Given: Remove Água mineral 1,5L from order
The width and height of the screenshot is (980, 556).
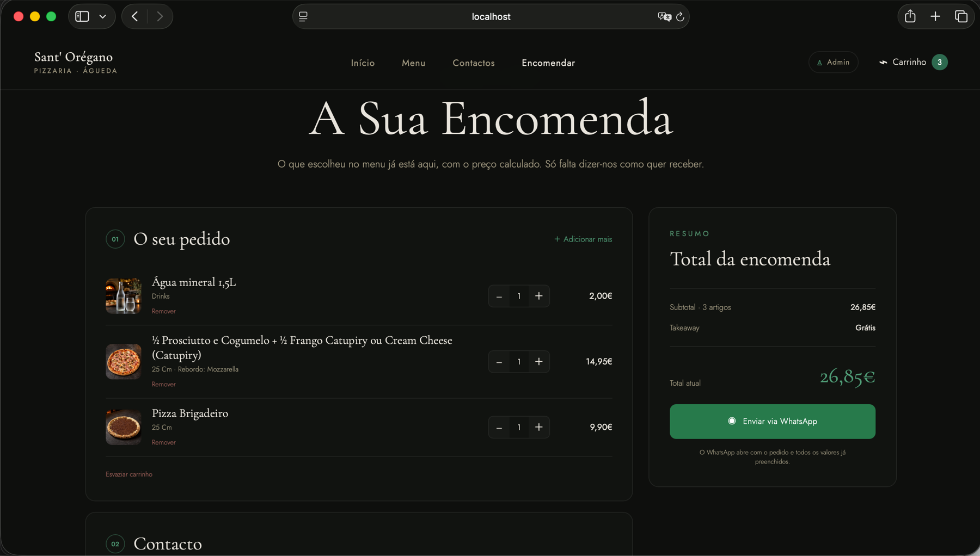Looking at the screenshot, I should pyautogui.click(x=163, y=311).
